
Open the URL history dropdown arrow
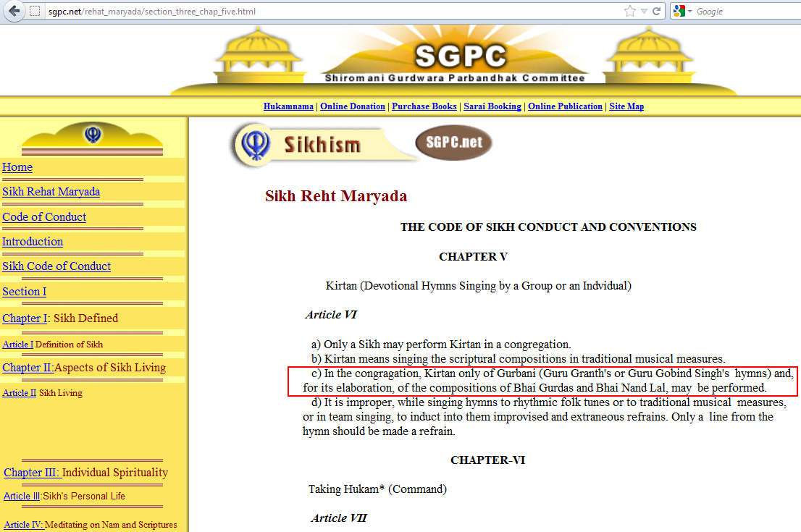click(x=644, y=12)
